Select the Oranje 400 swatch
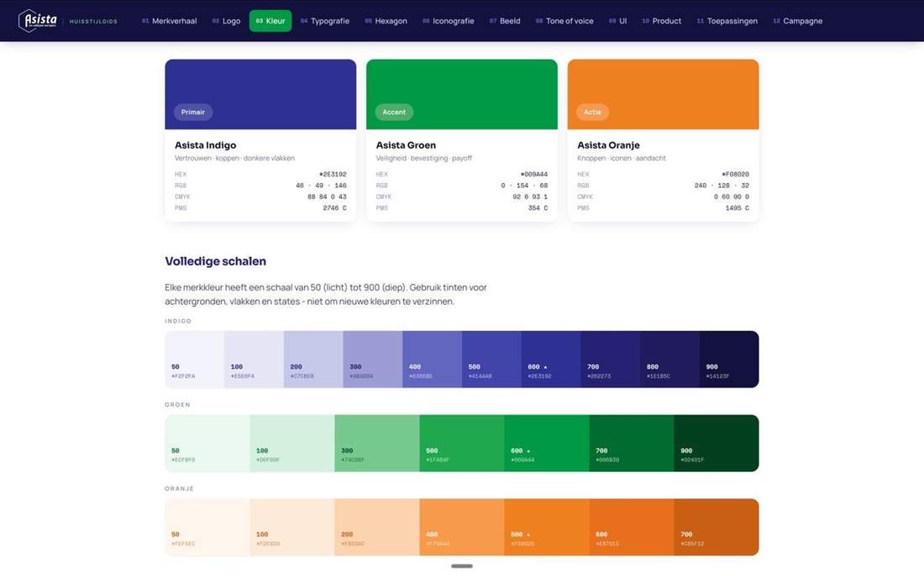 [x=462, y=527]
